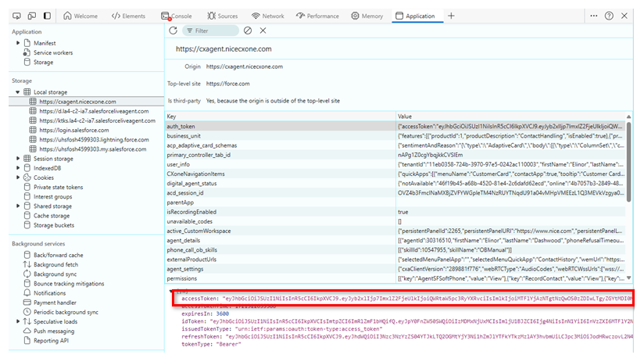
Task: Open Cache storage item
Action: pyautogui.click(x=52, y=216)
